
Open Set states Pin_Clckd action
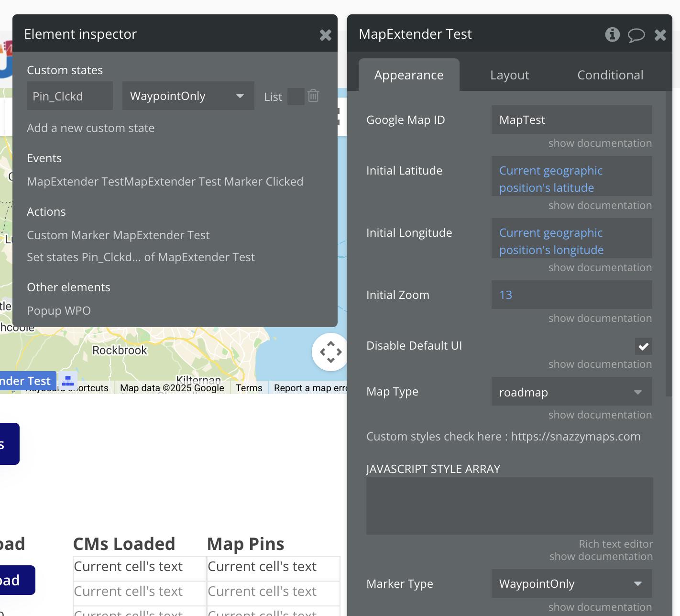141,257
